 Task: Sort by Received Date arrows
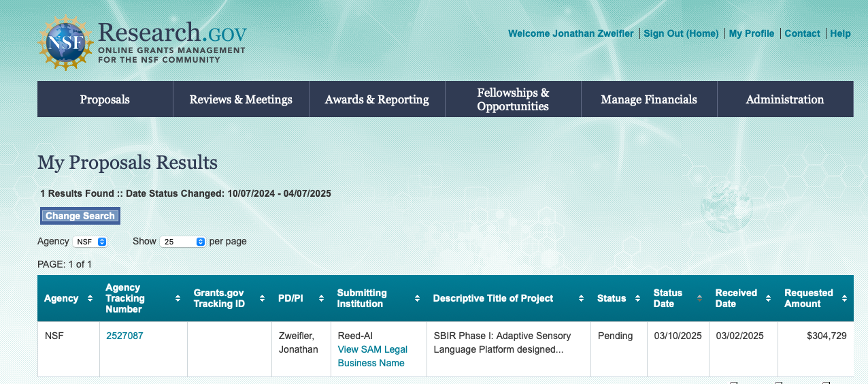pyautogui.click(x=768, y=299)
